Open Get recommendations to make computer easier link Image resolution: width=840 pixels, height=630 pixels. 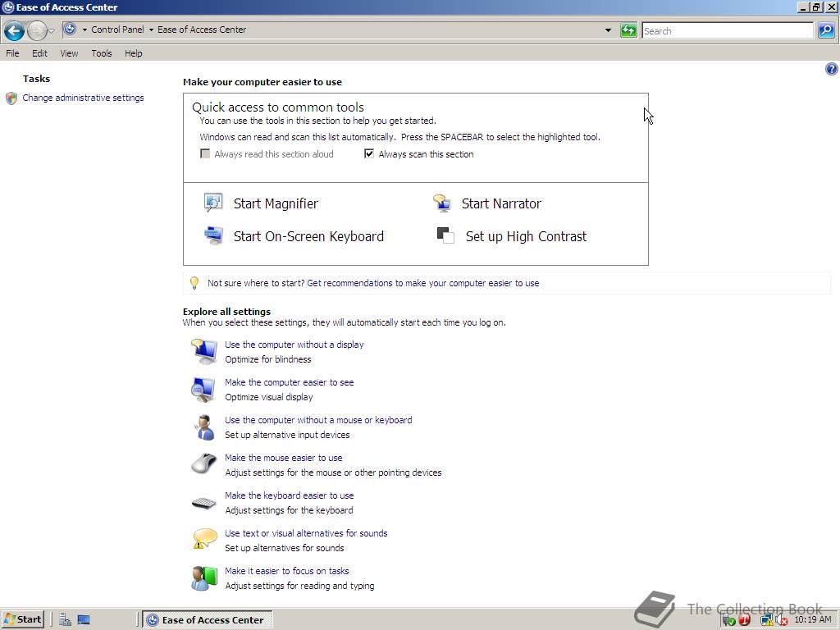pyautogui.click(x=423, y=283)
